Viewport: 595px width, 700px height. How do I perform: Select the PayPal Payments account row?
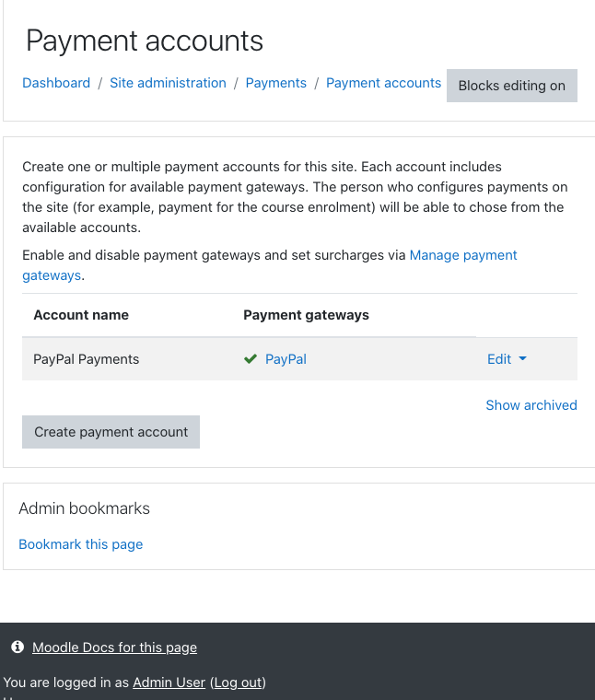pyautogui.click(x=299, y=359)
